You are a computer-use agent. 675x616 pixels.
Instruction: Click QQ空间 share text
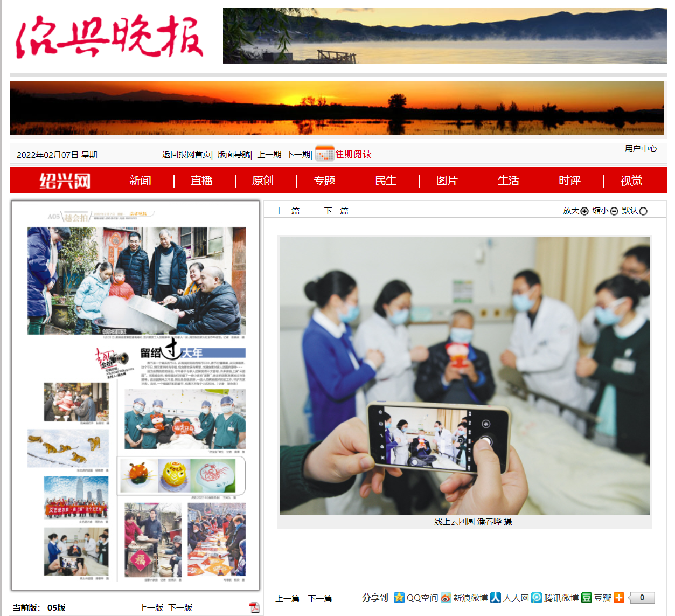422,598
